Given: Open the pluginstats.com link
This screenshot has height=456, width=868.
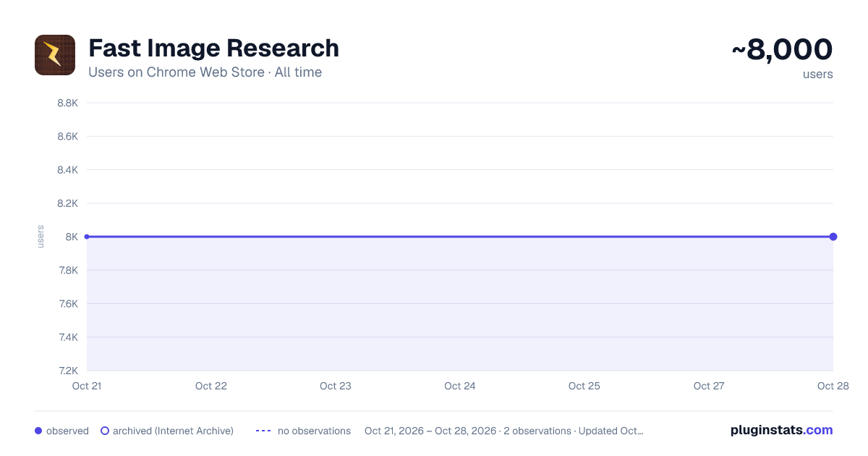Looking at the screenshot, I should tap(781, 430).
